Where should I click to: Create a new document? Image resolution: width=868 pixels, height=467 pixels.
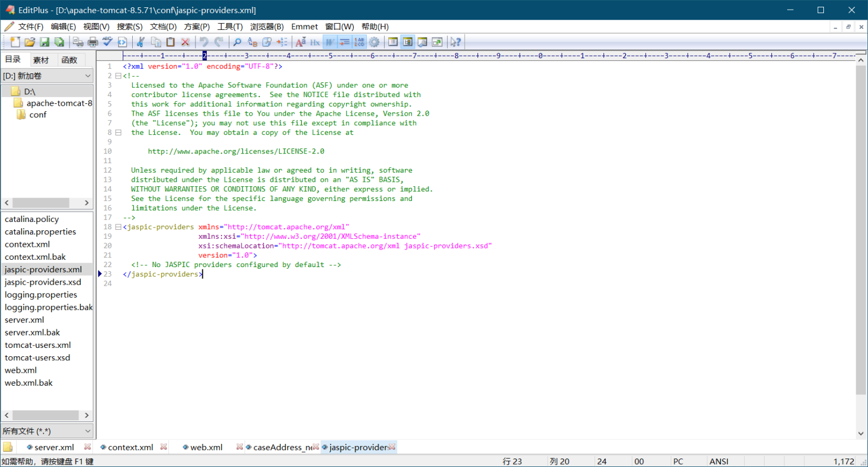point(15,42)
